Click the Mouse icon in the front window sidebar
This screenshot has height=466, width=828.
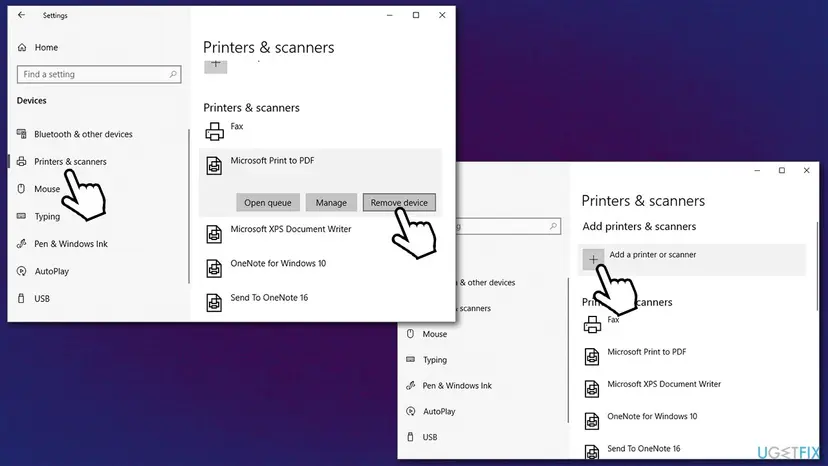pos(21,189)
